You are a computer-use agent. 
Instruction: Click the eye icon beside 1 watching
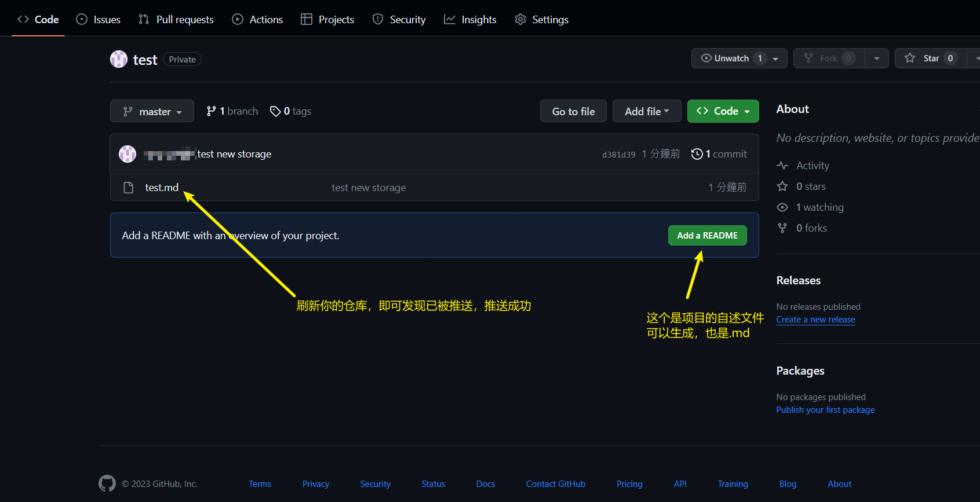click(x=782, y=207)
